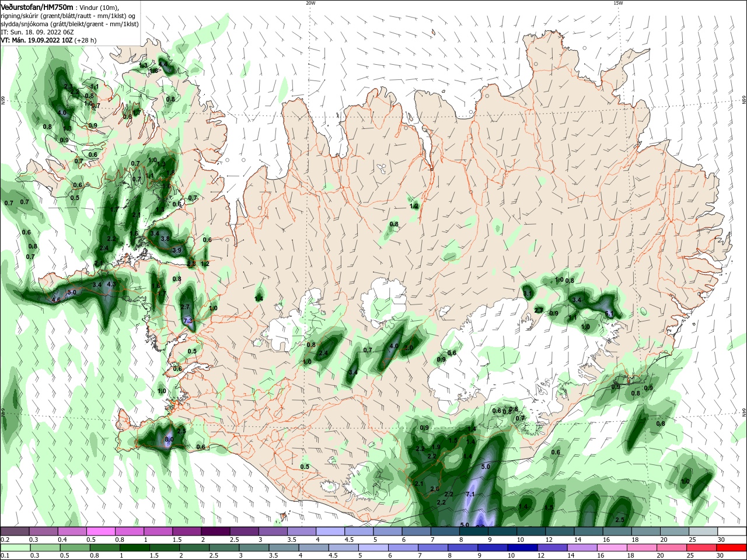Select rain legend swatch between 3 and 3.5
747x560 pixels.
(253, 548)
